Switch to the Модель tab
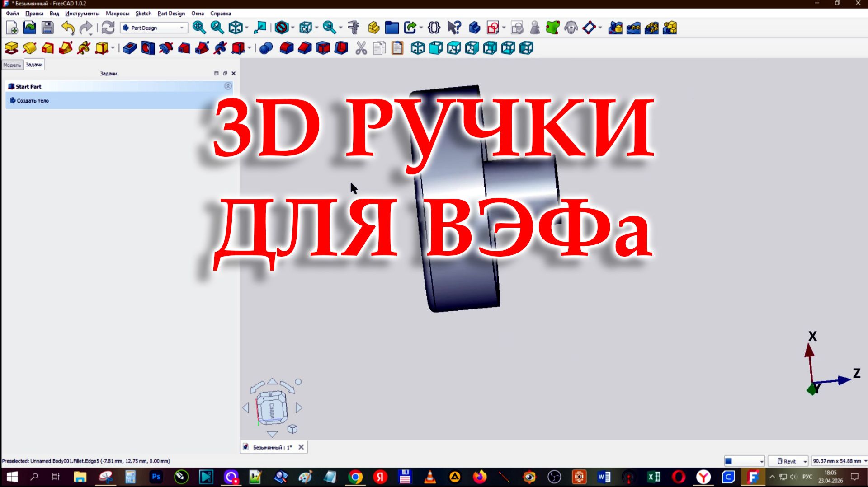Screen dimensions: 868x487 point(13,65)
